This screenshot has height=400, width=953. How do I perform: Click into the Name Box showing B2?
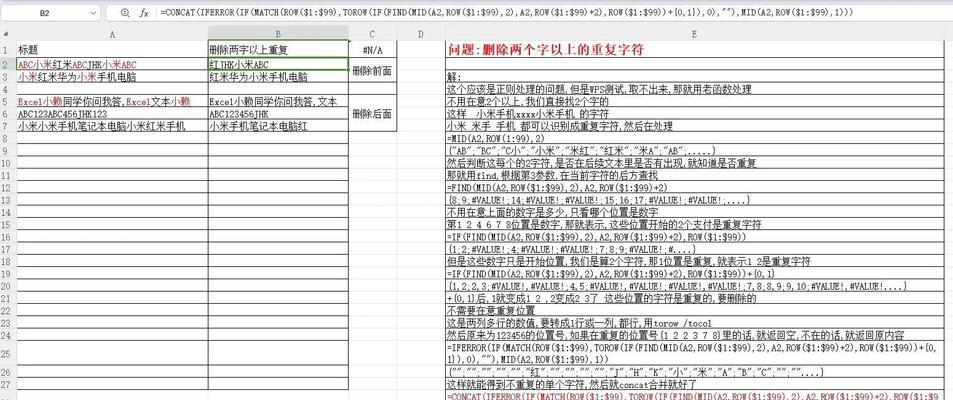click(x=45, y=12)
